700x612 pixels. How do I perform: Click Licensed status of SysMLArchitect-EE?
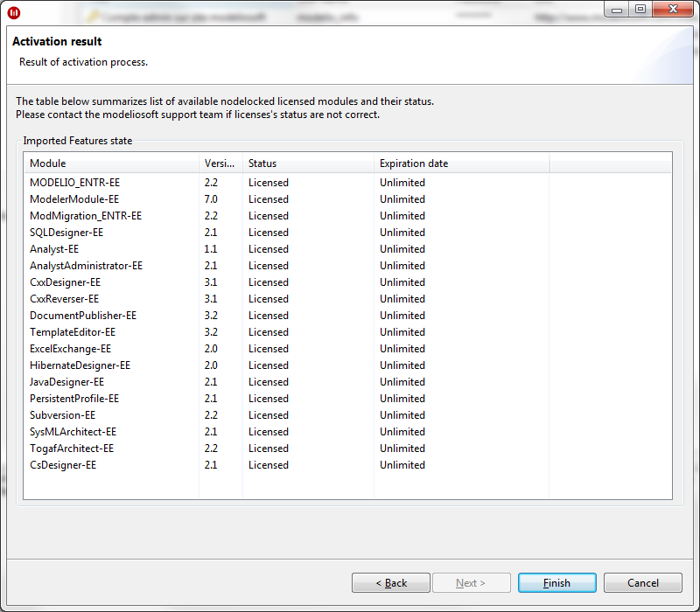click(x=269, y=431)
